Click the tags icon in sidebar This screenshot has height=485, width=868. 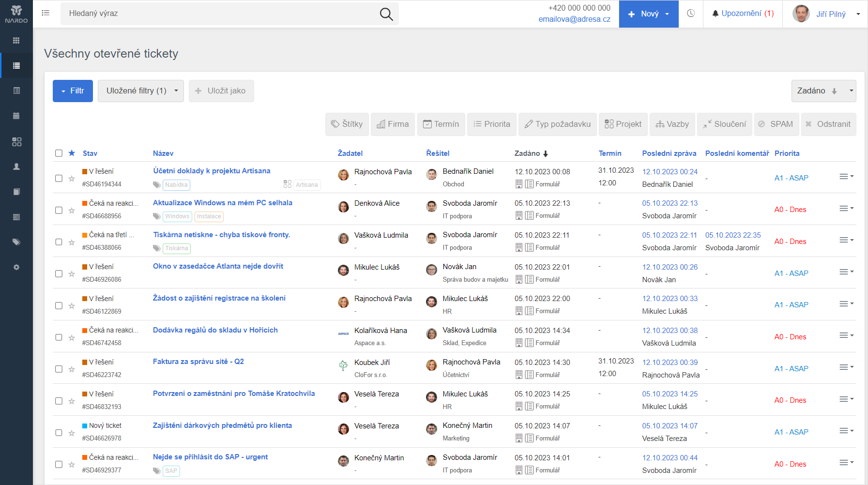click(x=16, y=242)
